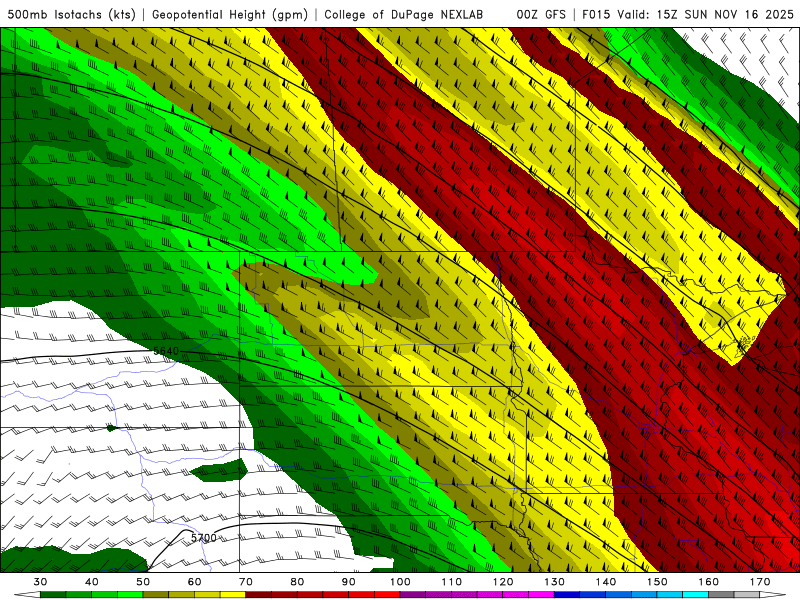The height and width of the screenshot is (600, 800).
Task: Click the 60 label on the color scale
Action: [194, 582]
